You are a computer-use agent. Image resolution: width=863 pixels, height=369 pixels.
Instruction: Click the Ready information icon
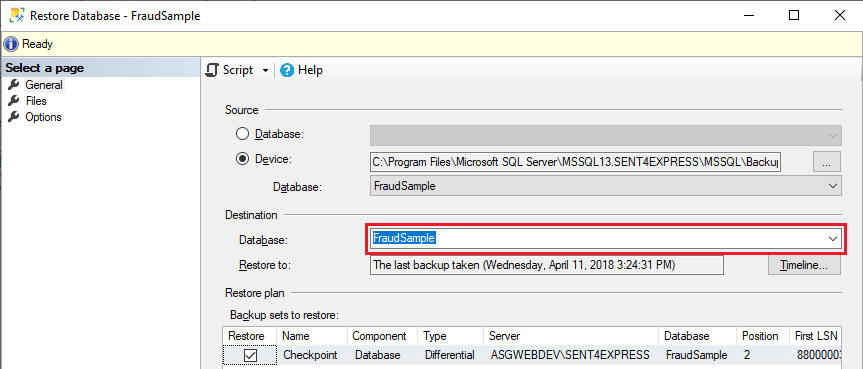[11, 44]
